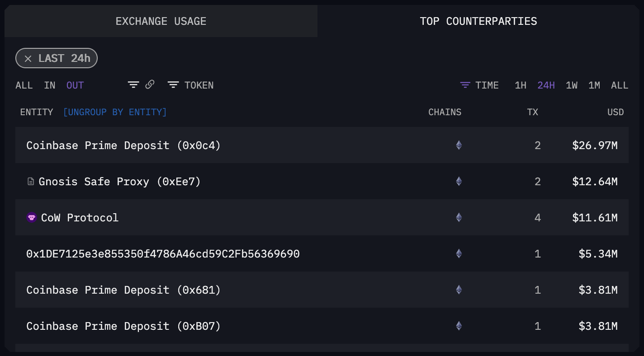Screen dimensions: 644x356
Task: Click the TX column header
Action: tap(533, 112)
